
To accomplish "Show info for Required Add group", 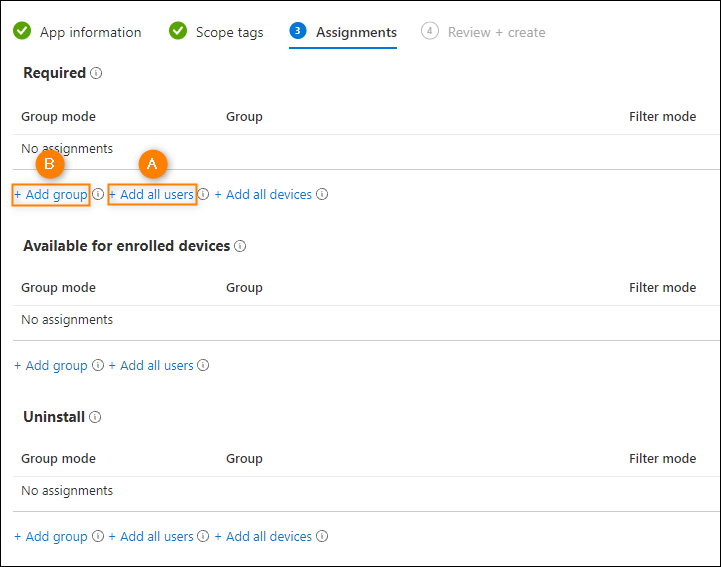I will (98, 194).
